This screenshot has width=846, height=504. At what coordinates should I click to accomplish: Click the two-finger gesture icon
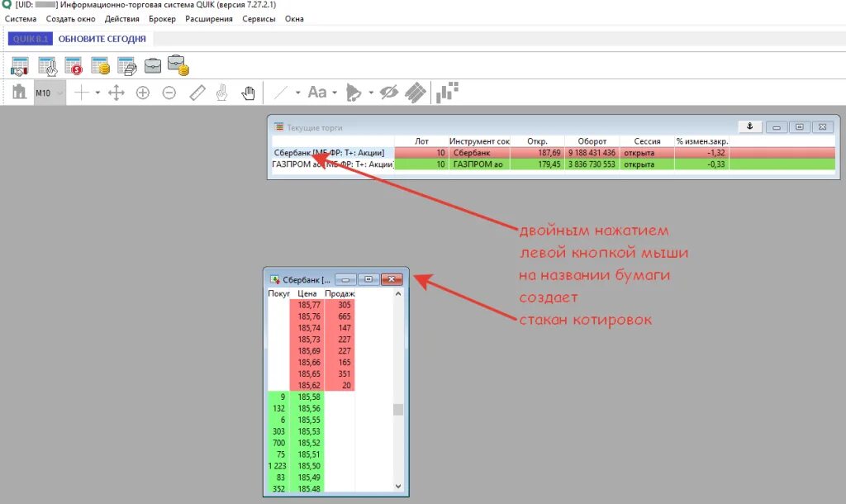point(221,93)
